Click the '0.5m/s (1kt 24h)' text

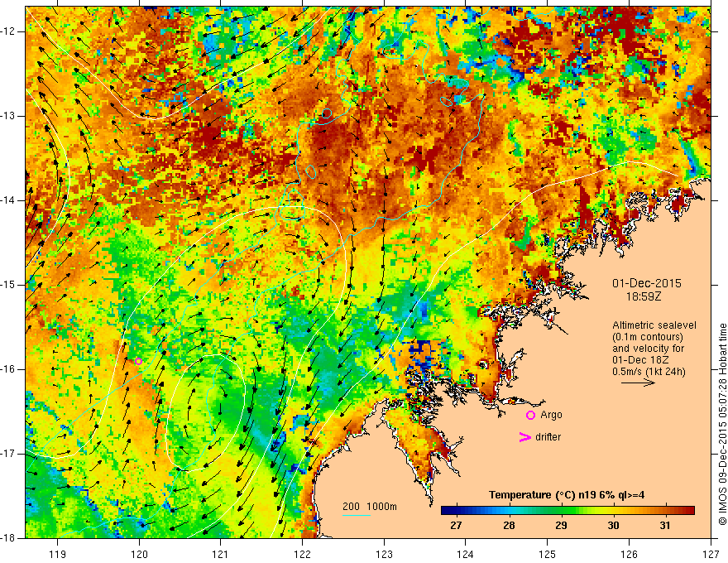coord(649,372)
